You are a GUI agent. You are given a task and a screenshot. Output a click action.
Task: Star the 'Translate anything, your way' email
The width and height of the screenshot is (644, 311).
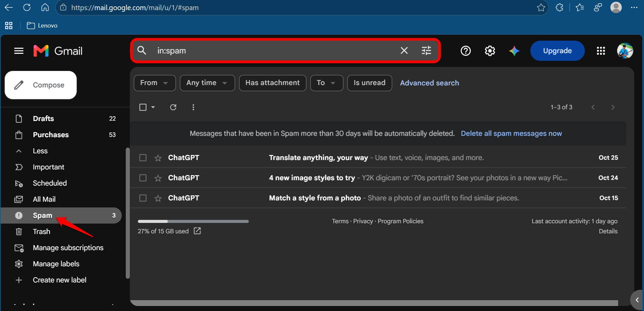click(158, 158)
